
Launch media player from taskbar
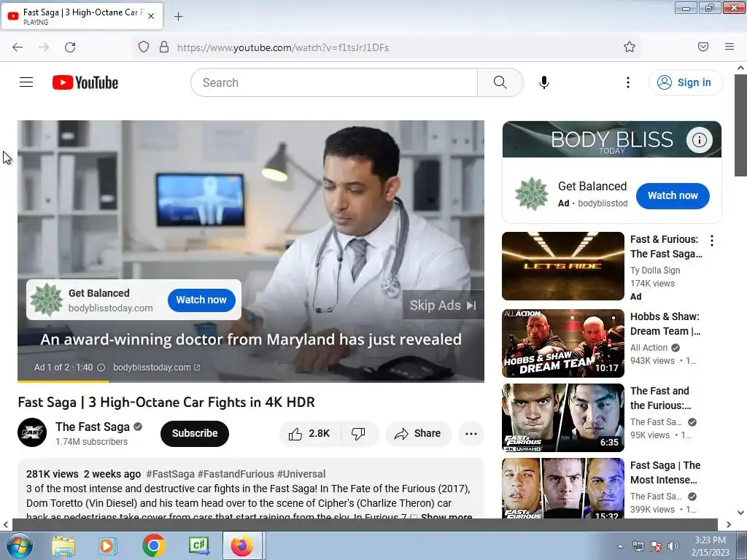(x=108, y=546)
